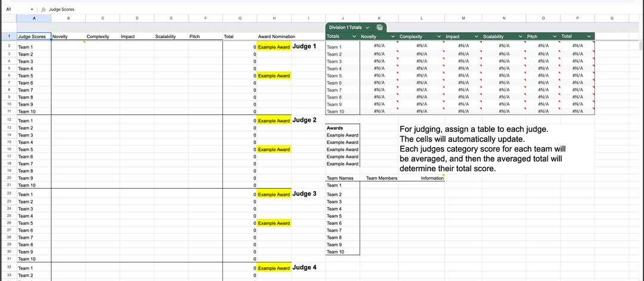Select column G header
This screenshot has width=644, height=281.
tap(240, 18)
